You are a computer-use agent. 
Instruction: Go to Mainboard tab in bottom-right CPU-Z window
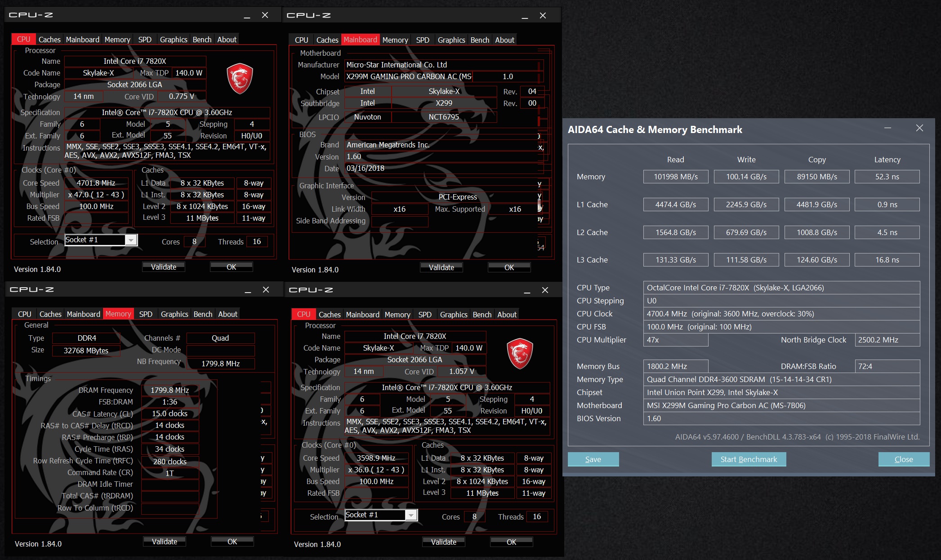pyautogui.click(x=363, y=315)
